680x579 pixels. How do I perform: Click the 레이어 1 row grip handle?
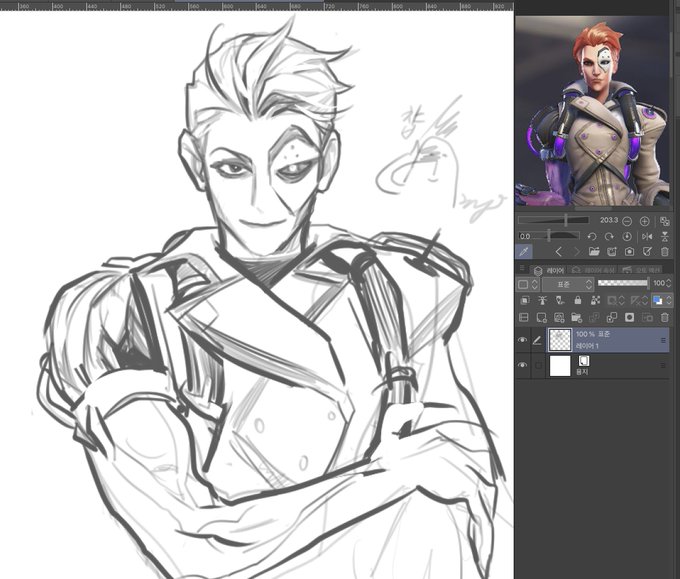(663, 340)
